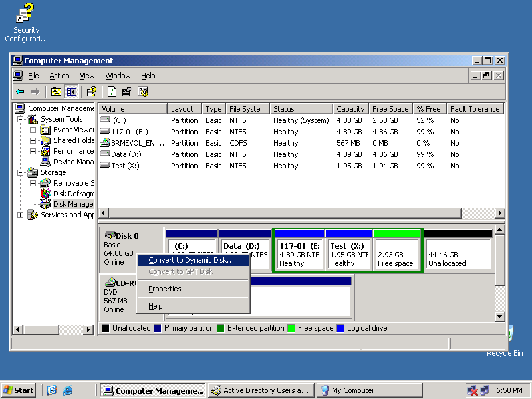Sort by the File System column header
This screenshot has height=399, width=532.
[247, 109]
